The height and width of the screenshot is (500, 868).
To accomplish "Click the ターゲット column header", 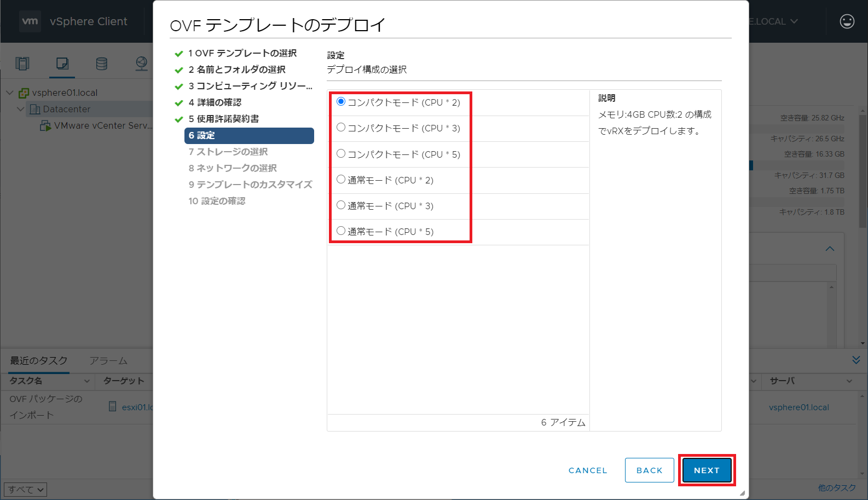I will coord(124,381).
